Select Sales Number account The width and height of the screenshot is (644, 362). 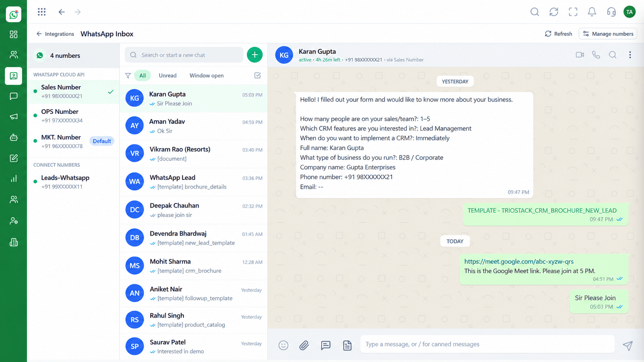[x=74, y=92]
